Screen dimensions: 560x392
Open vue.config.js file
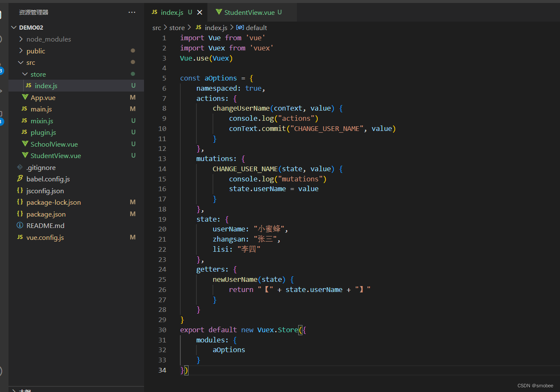[76, 237]
